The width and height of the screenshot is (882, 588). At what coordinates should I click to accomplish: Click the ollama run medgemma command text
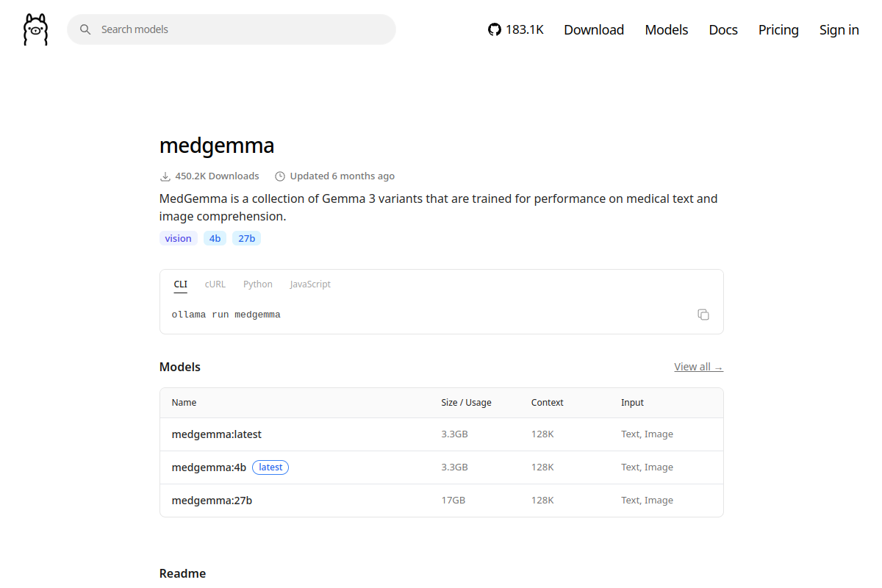(x=226, y=315)
